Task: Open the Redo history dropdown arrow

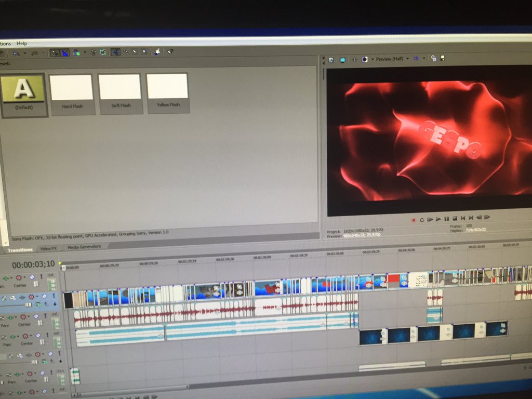Action: click(44, 52)
